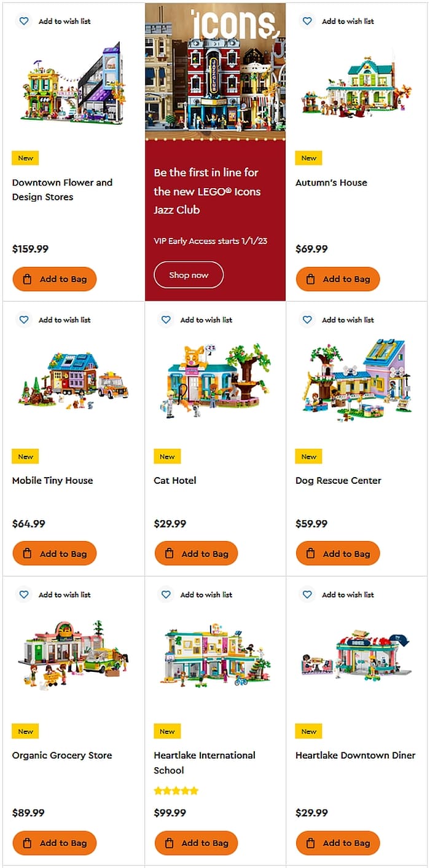
Task: View the Heartlake Downtown Diner product image
Action: (x=356, y=656)
